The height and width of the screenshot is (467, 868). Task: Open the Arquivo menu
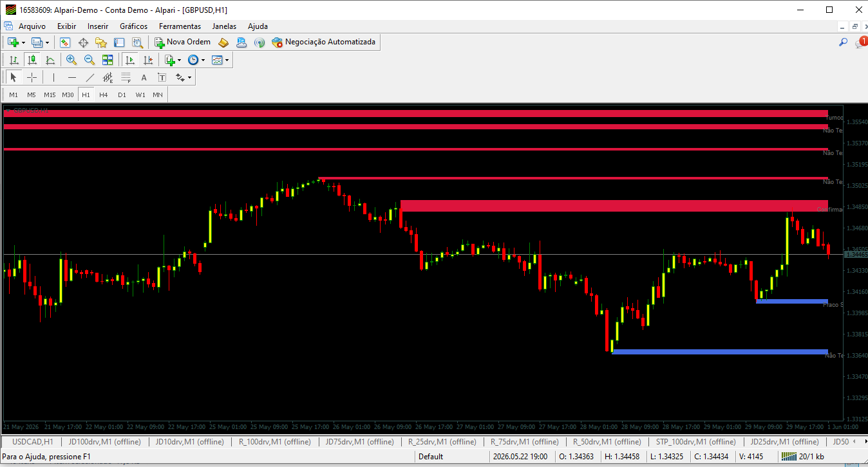(32, 26)
